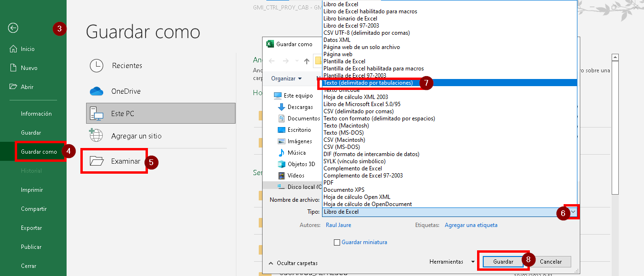Collapse folders with Ocultar carpetas

pos(293,263)
